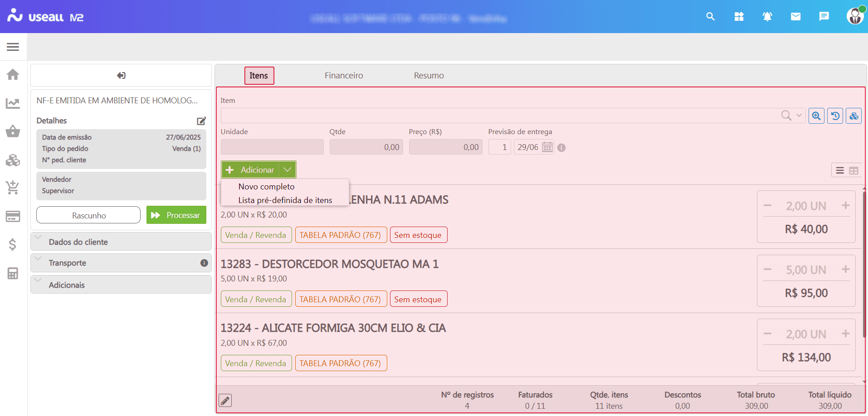Choose Novo completo from menu

coord(266,187)
